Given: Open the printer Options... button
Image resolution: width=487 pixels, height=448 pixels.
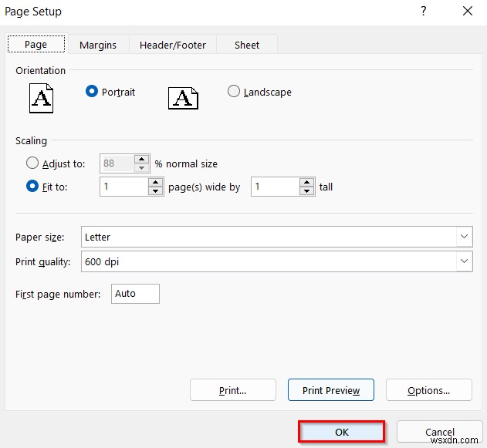Looking at the screenshot, I should click(x=429, y=390).
